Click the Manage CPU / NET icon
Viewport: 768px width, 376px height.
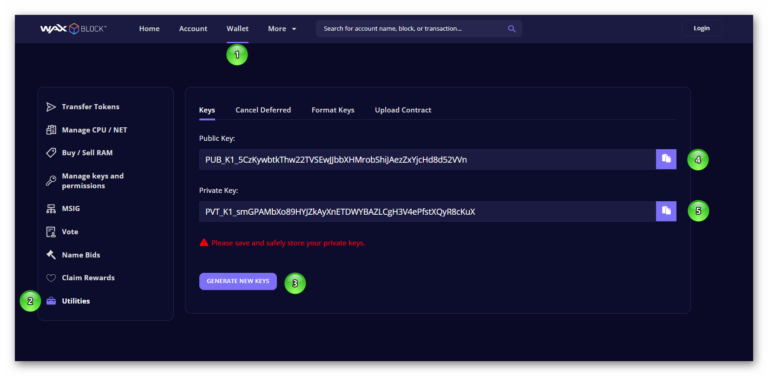point(51,130)
